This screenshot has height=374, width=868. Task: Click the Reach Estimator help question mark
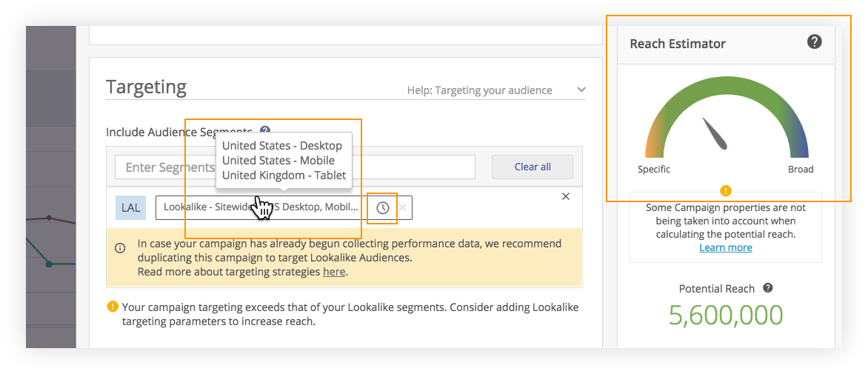814,42
